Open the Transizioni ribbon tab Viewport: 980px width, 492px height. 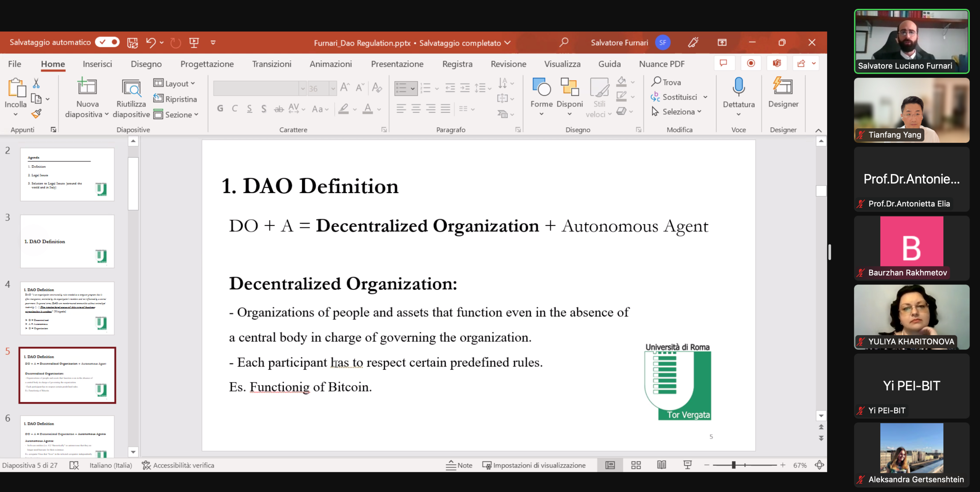pos(271,64)
